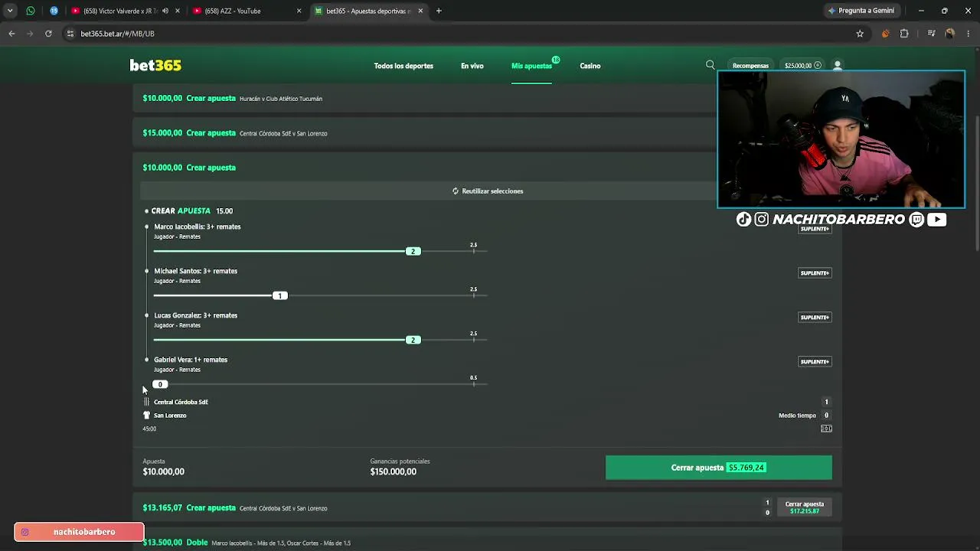Click SUPLENTE+ for Michael Santos
This screenshot has height=551, width=980.
(815, 273)
